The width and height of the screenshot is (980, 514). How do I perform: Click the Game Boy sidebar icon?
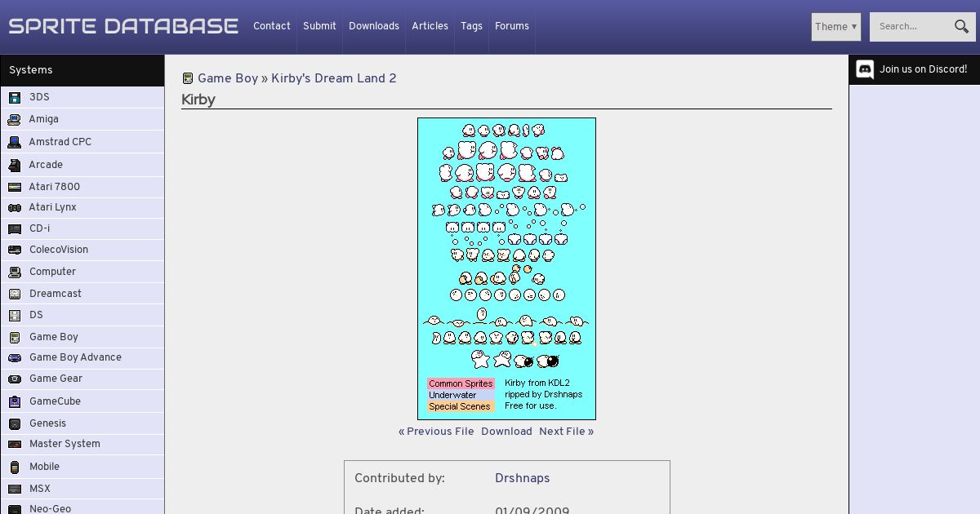[x=15, y=337]
